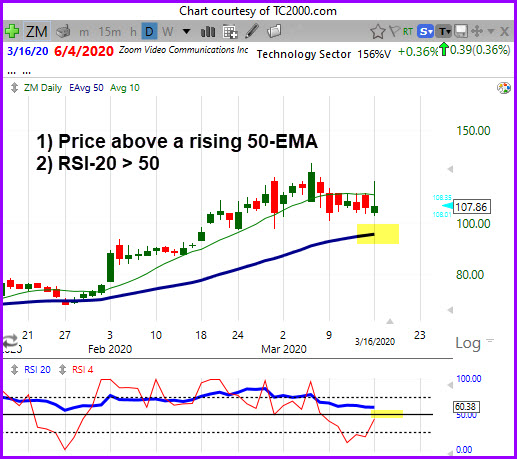Click the +0.36% change value
This screenshot has width=517, height=459.
coord(418,51)
